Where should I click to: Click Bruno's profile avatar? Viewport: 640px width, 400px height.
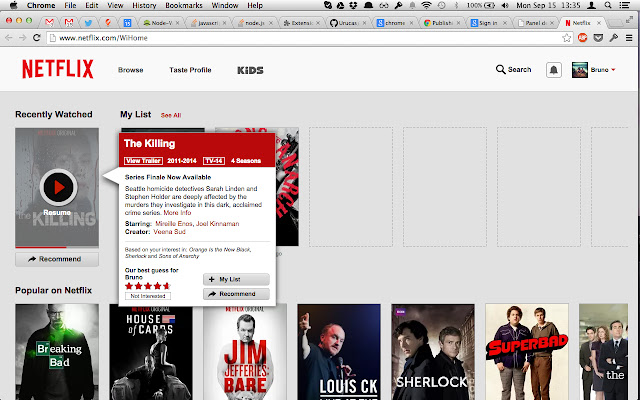[580, 70]
